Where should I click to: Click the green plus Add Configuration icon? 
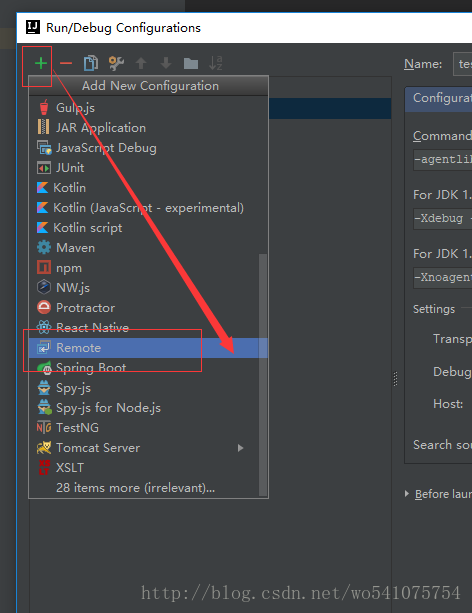[x=41, y=63]
